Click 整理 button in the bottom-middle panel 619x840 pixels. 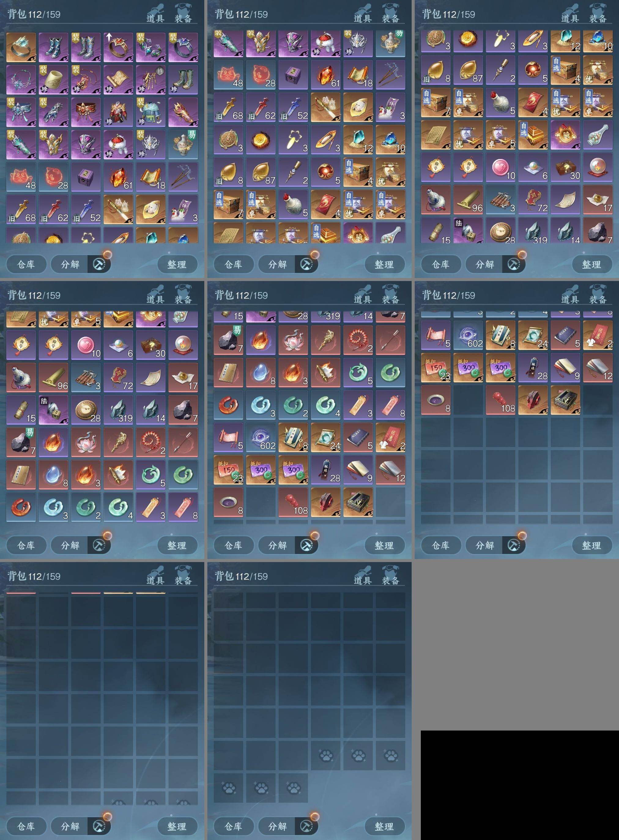(x=384, y=826)
